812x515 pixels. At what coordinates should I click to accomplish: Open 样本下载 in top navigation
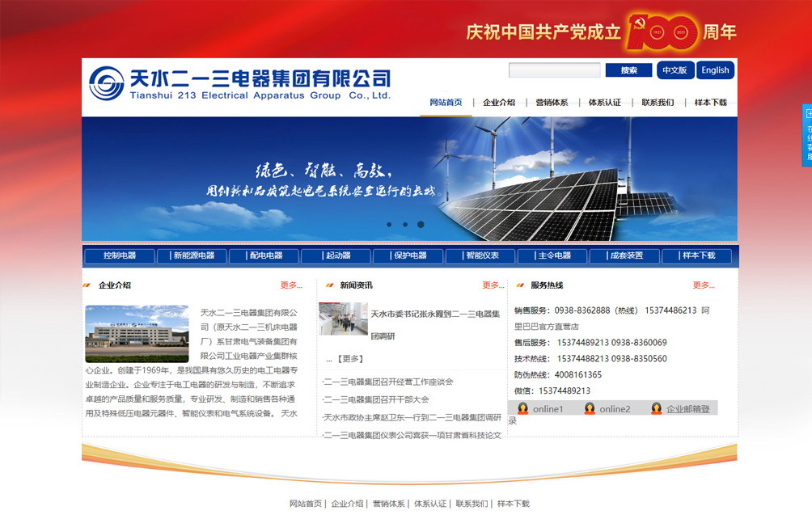[x=710, y=103]
